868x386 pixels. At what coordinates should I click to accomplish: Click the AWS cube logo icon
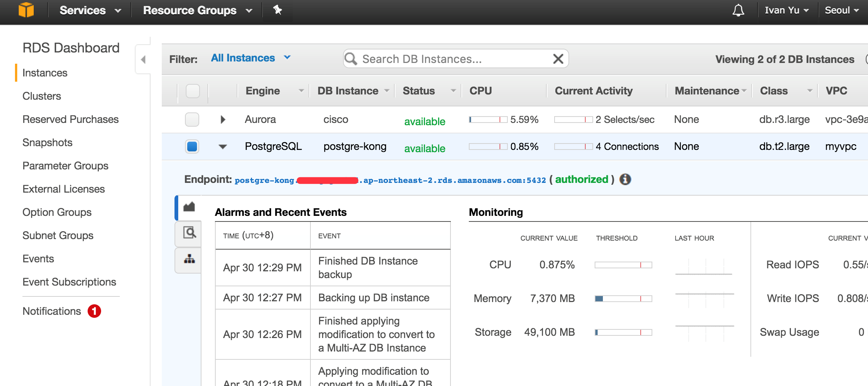coord(26,10)
